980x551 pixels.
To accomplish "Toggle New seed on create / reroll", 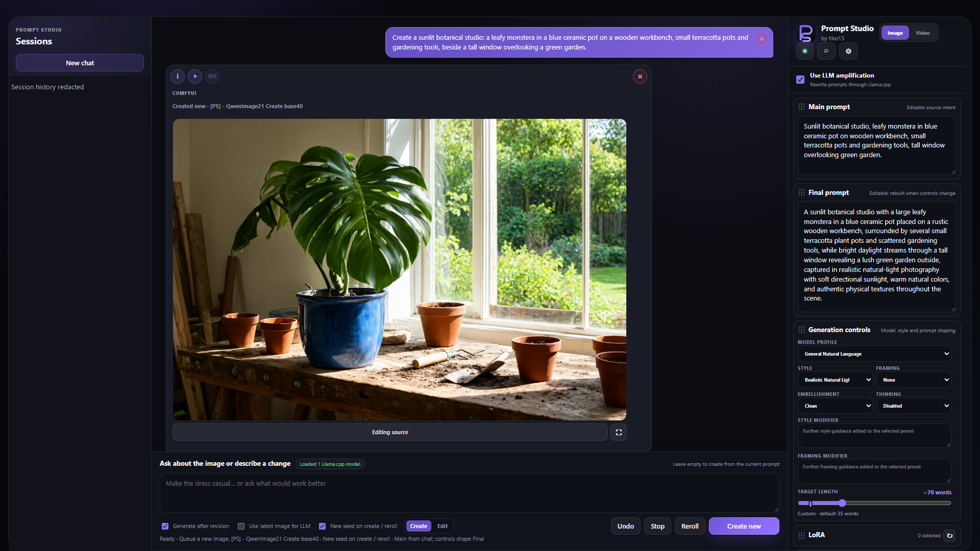I will coord(322,527).
